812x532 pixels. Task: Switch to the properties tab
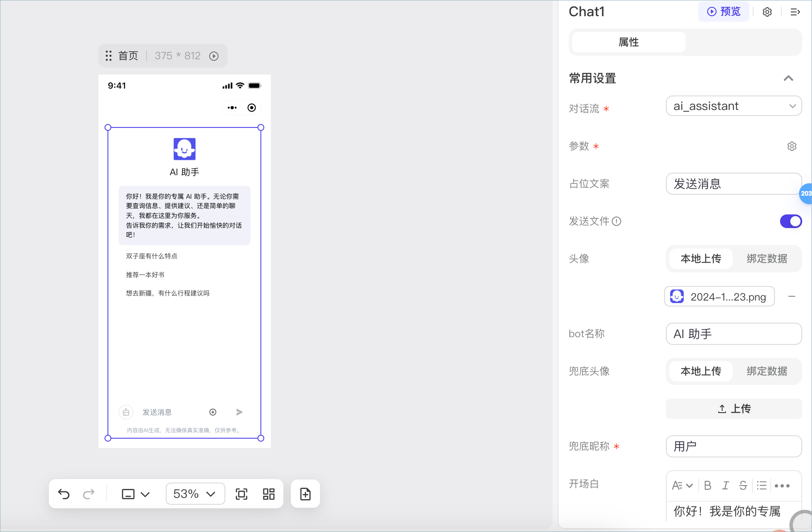pos(628,42)
